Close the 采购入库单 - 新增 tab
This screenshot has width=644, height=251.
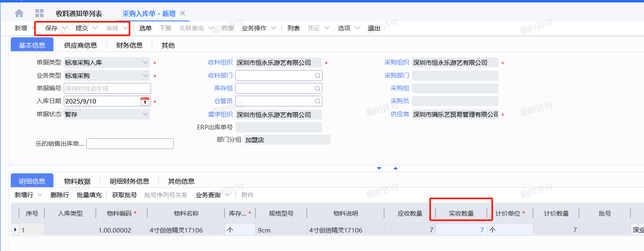point(183,13)
